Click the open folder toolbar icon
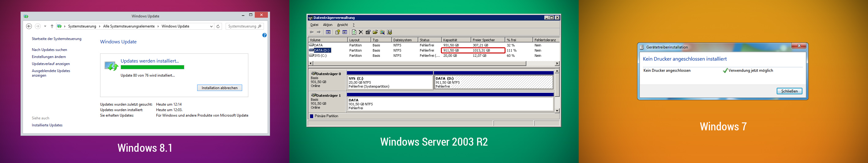This screenshot has height=163, width=868. coord(375,32)
